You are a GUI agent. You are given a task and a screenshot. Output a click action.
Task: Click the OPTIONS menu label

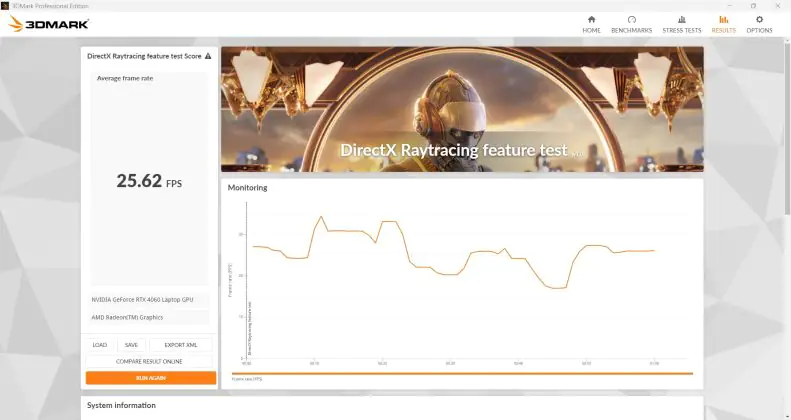pyautogui.click(x=759, y=30)
